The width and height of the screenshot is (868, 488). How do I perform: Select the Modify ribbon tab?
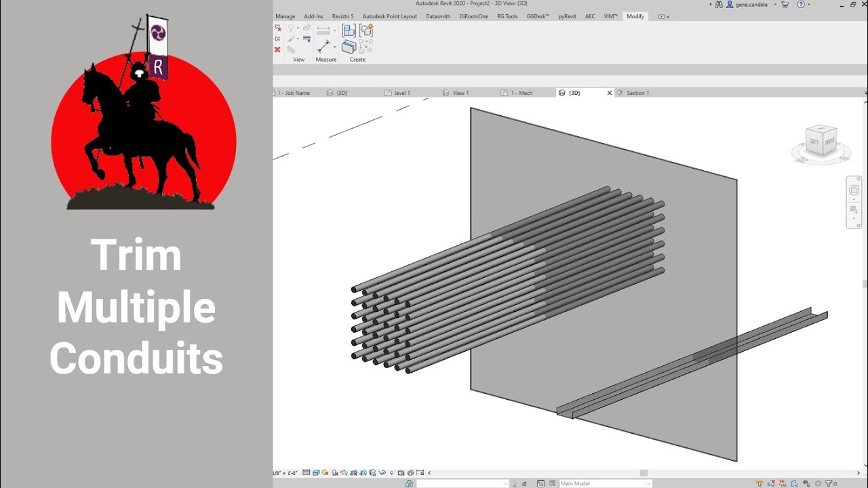[x=635, y=16]
